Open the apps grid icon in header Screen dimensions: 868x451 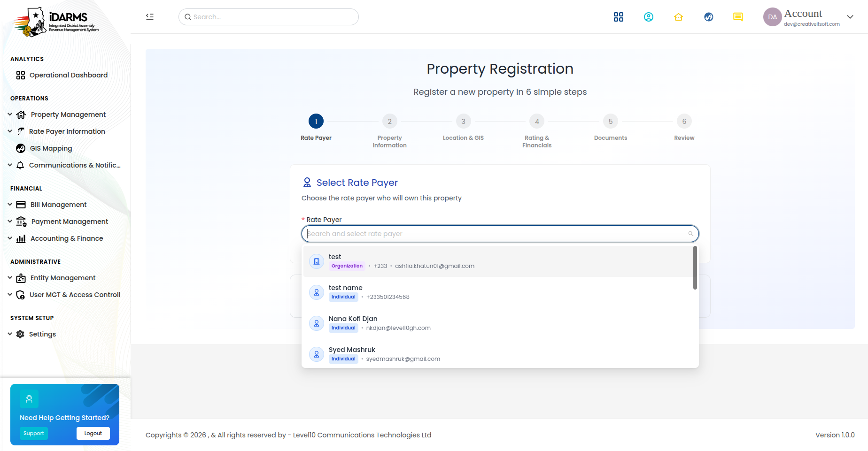click(619, 17)
